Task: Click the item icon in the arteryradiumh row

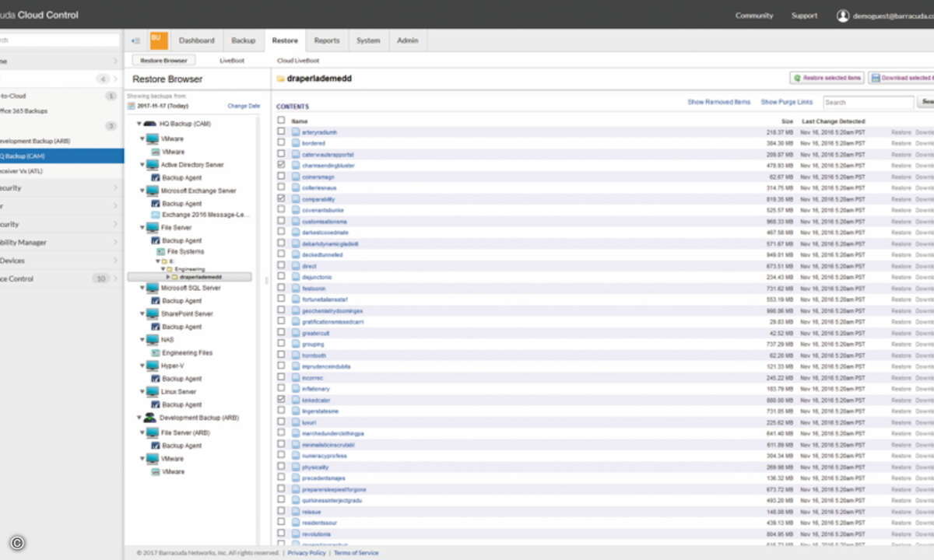Action: 296,132
